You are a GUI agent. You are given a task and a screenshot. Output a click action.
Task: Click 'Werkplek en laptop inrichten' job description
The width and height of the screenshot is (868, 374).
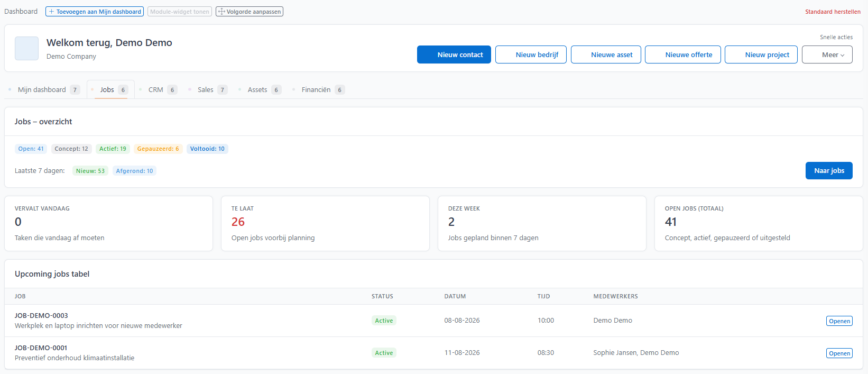(98, 326)
